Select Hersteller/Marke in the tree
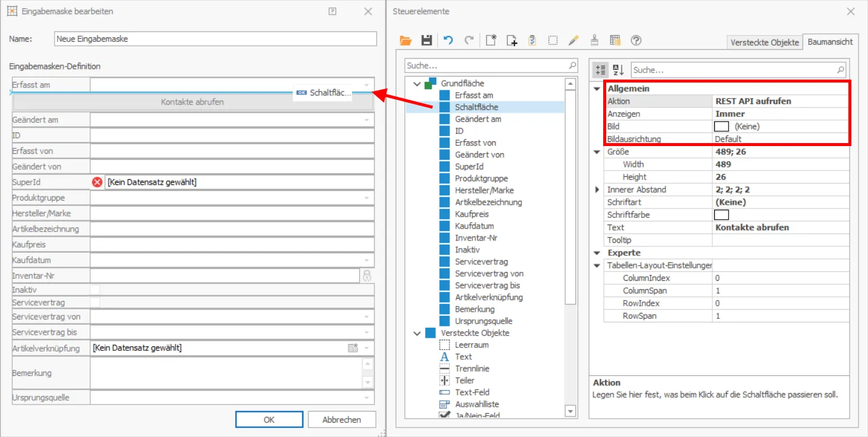868x437 pixels. (x=484, y=190)
